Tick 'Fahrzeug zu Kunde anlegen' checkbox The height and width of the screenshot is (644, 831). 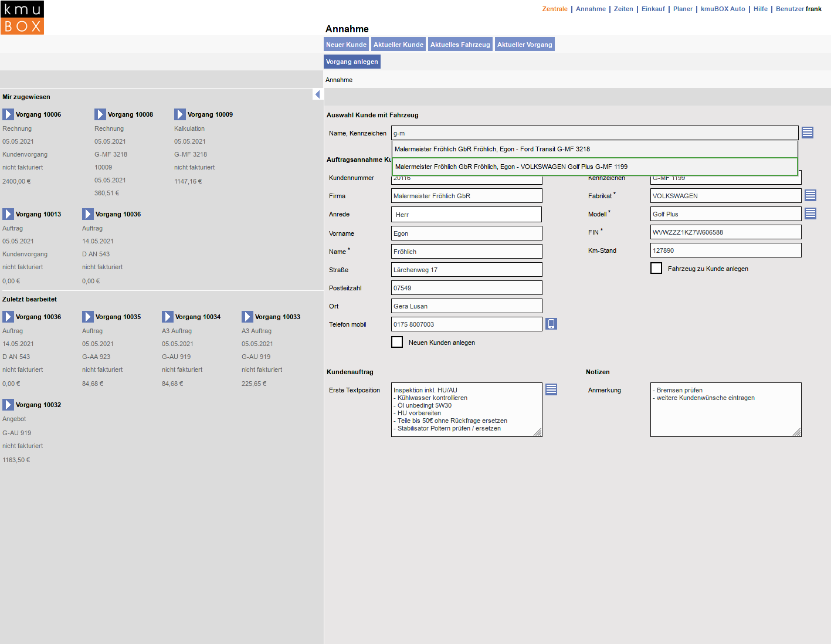pyautogui.click(x=656, y=268)
